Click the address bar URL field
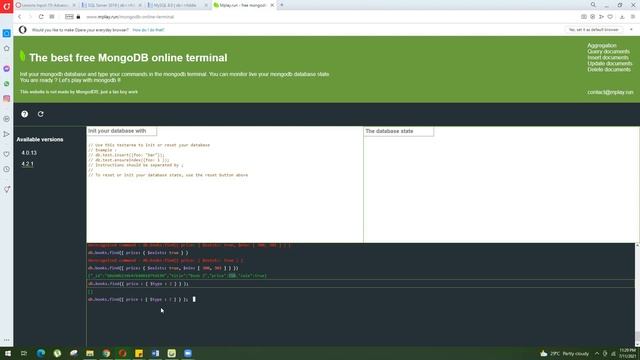Image resolution: width=640 pixels, height=360 pixels. (x=130, y=17)
